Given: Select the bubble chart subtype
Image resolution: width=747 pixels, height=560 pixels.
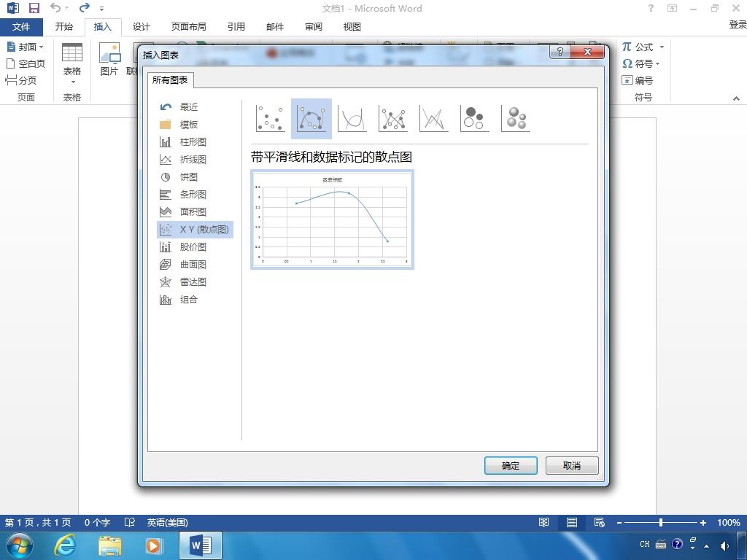Looking at the screenshot, I should (x=475, y=119).
